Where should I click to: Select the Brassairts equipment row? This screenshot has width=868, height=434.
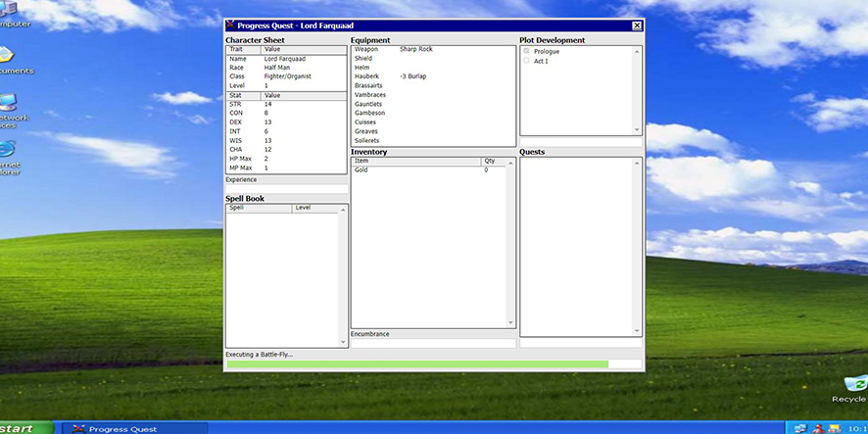point(433,86)
